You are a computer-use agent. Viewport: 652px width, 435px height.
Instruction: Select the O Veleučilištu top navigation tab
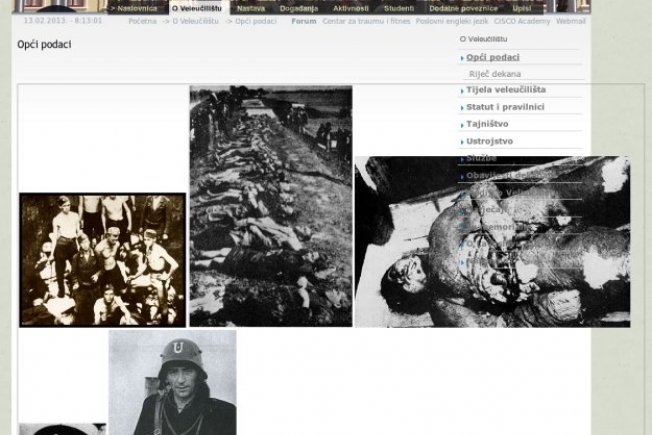click(x=197, y=8)
